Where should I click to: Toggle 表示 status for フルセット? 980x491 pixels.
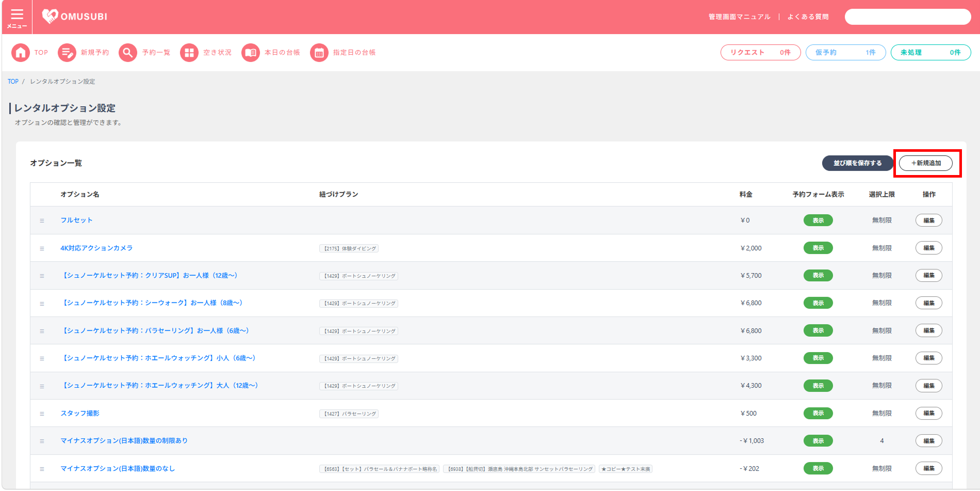click(x=818, y=220)
